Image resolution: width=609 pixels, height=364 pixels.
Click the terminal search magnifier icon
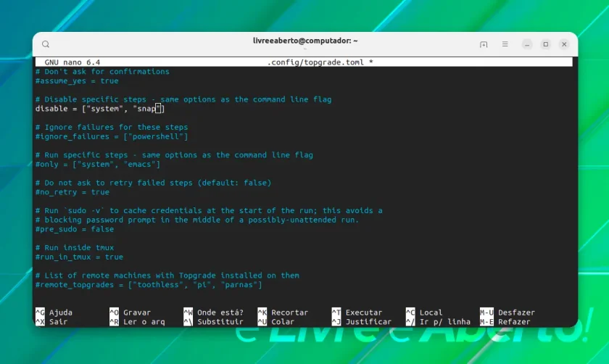click(x=46, y=44)
